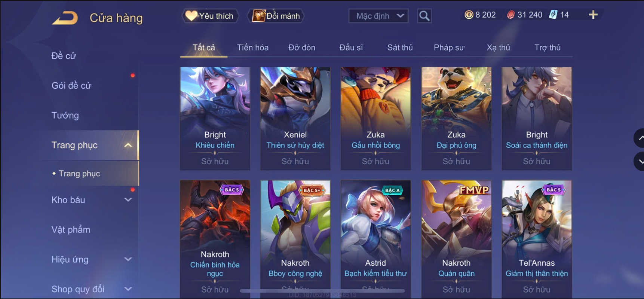Open the search magnifier icon
The height and width of the screenshot is (299, 644).
coord(424,16)
